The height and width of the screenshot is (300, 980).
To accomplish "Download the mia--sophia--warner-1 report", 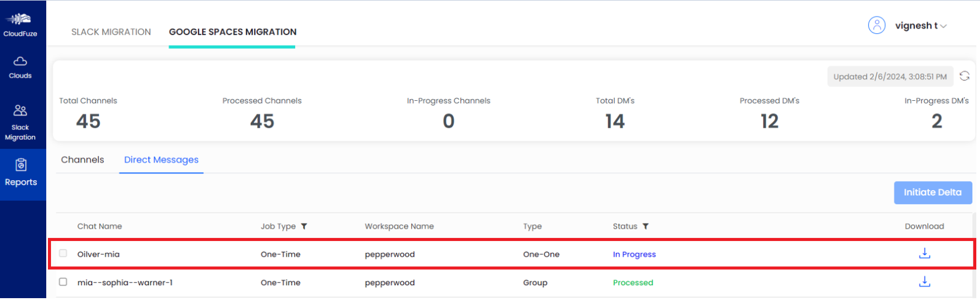I will pyautogui.click(x=924, y=282).
